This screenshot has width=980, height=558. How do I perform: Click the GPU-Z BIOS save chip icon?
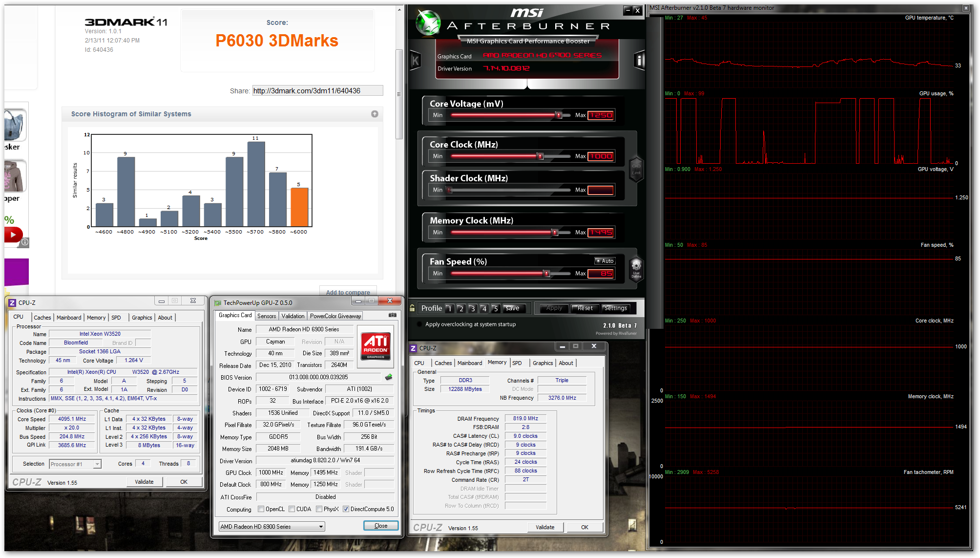389,377
